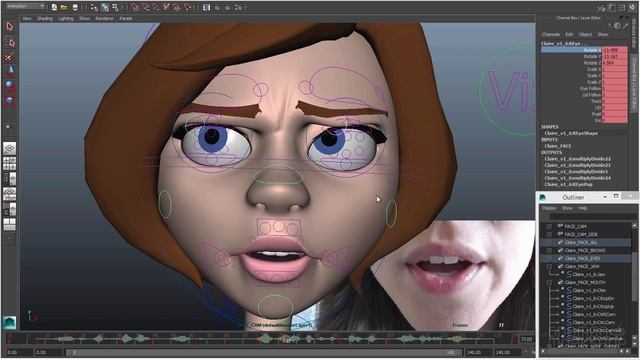The height and width of the screenshot is (360, 640).
Task: Select Claire_FACE under INPUTS
Action: coord(558,146)
